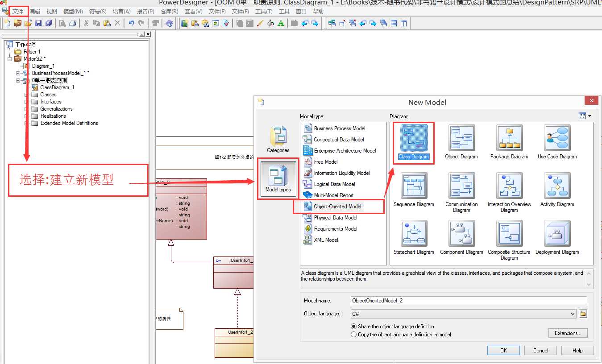Select Object-Oriented Model type

tap(333, 207)
